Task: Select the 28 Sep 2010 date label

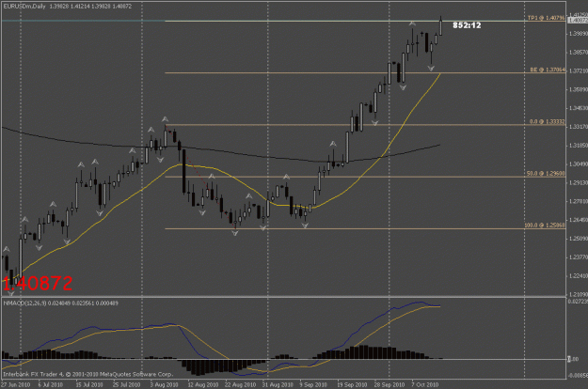Action: 389,384
